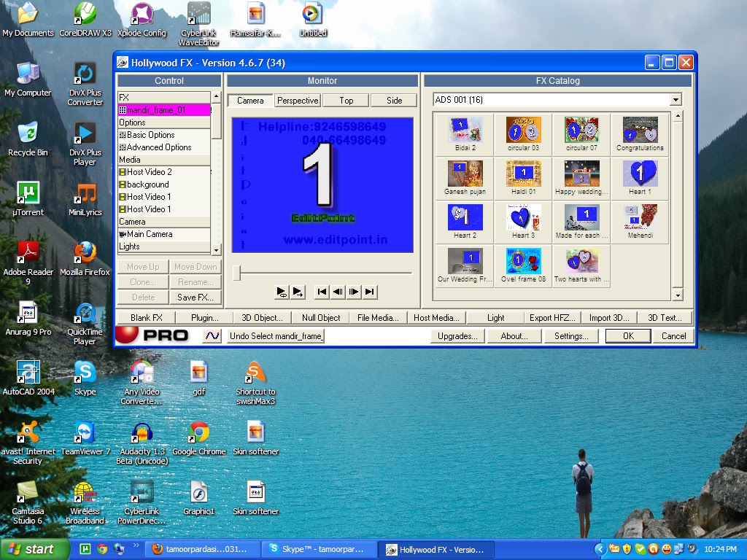Viewport: 747px width, 560px height.
Task: Switch Monitor to Camera view
Action: [x=250, y=101]
